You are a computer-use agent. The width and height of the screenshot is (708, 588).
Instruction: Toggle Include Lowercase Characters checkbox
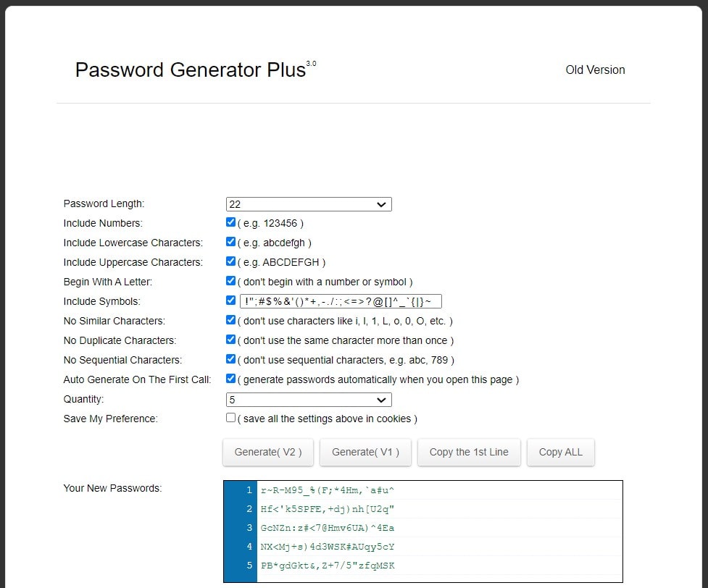[230, 243]
